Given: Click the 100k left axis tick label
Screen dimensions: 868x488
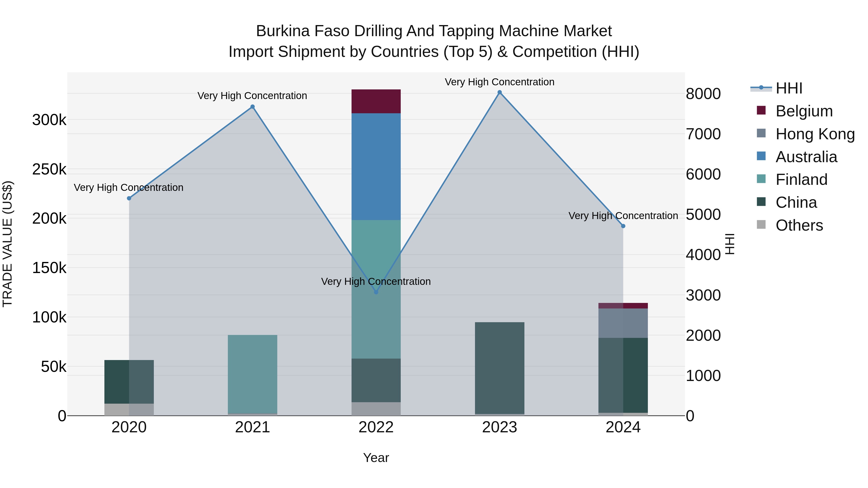Looking at the screenshot, I should pos(49,317).
